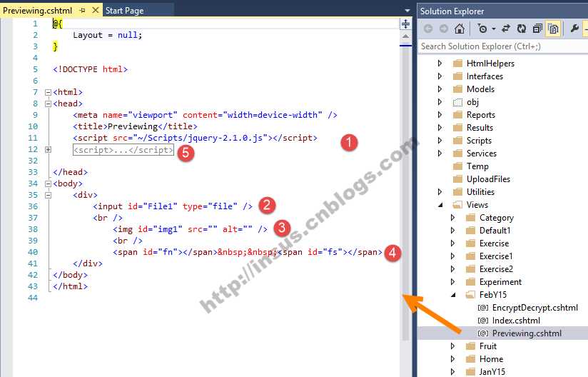Expand the collapsed script block on line 12
The height and width of the screenshot is (377, 588).
point(48,150)
